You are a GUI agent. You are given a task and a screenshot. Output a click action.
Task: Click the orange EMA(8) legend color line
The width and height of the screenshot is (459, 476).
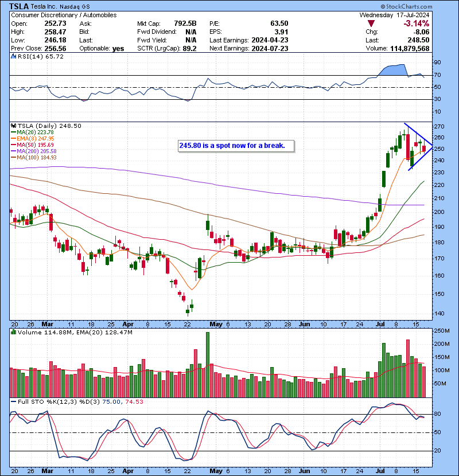click(x=14, y=138)
